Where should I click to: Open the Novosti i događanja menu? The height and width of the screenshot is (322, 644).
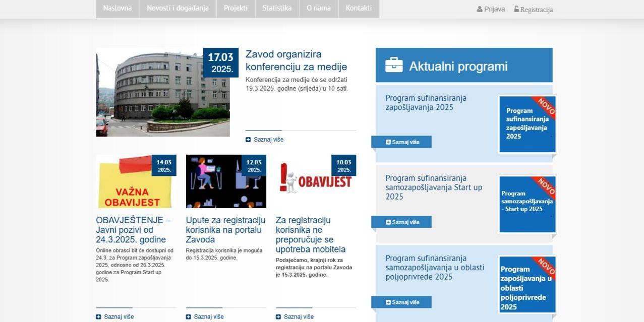pyautogui.click(x=178, y=9)
